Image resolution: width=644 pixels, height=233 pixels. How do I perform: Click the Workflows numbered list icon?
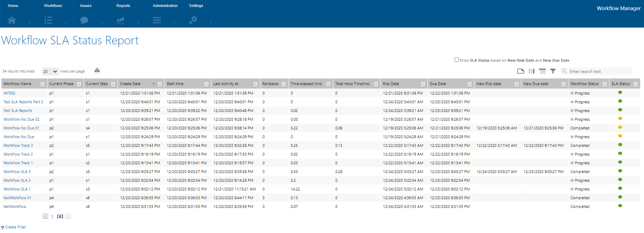48,20
